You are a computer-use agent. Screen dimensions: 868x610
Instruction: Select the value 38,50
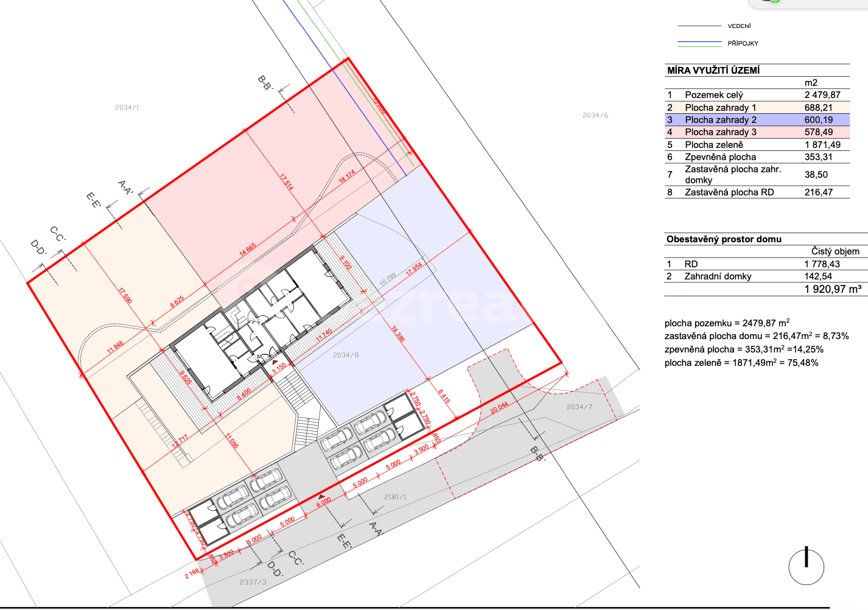pyautogui.click(x=816, y=175)
